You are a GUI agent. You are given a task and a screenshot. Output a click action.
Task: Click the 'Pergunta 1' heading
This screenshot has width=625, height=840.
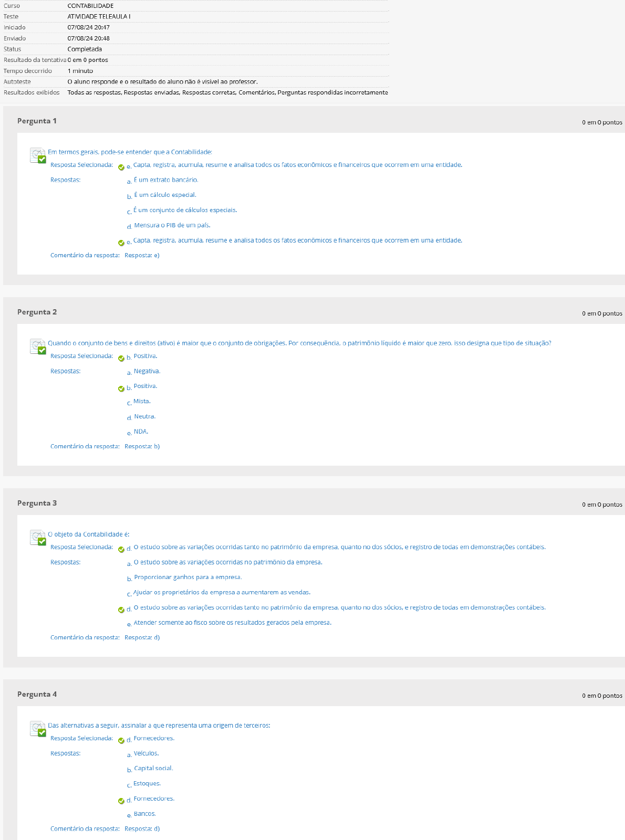37,121
